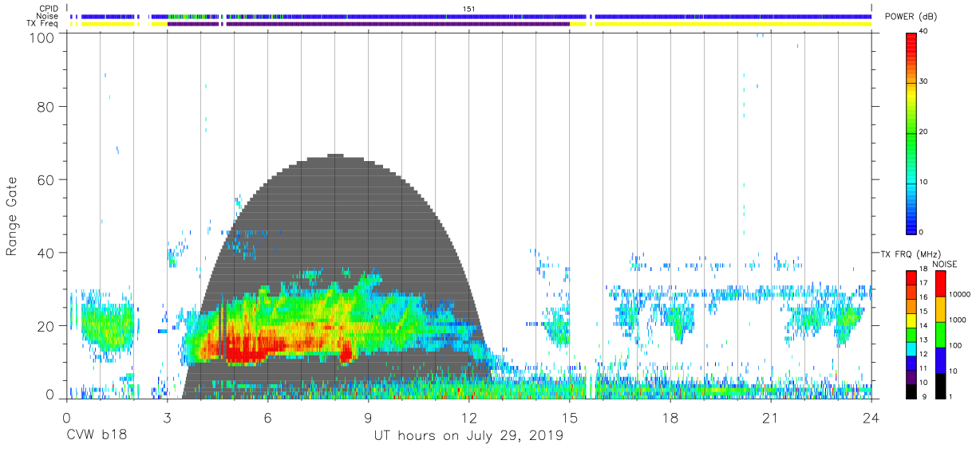
Task: Click the 'TX FRQ (MHz)' title
Action: point(911,254)
